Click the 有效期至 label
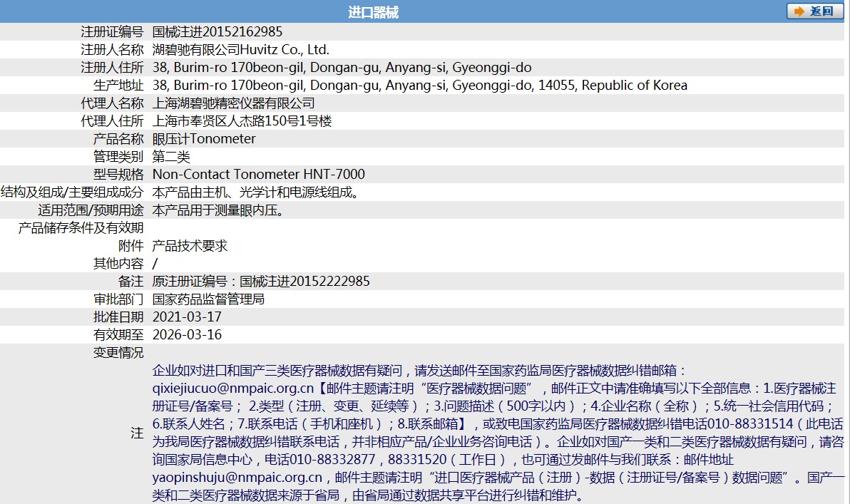Image resolution: width=850 pixels, height=504 pixels. [x=118, y=335]
